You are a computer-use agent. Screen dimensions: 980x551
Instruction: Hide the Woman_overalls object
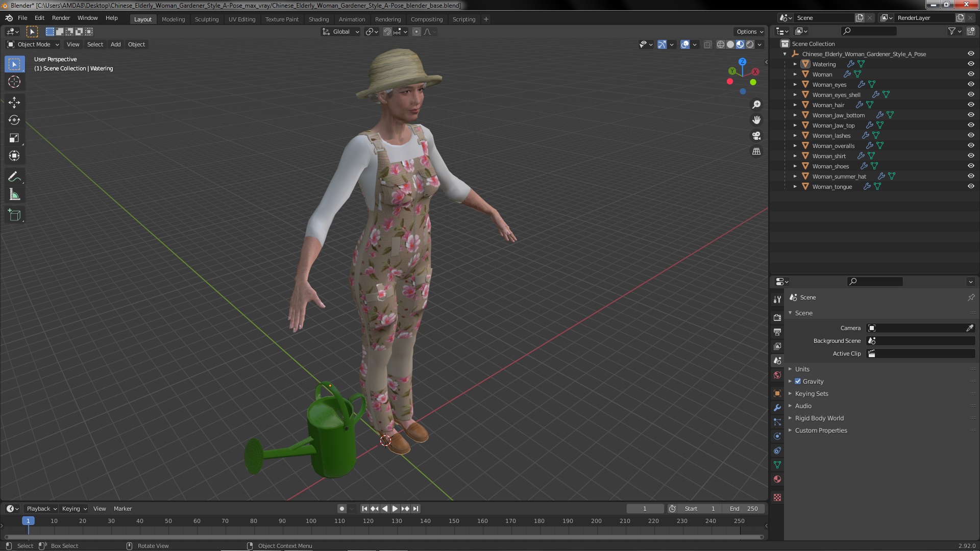point(971,145)
